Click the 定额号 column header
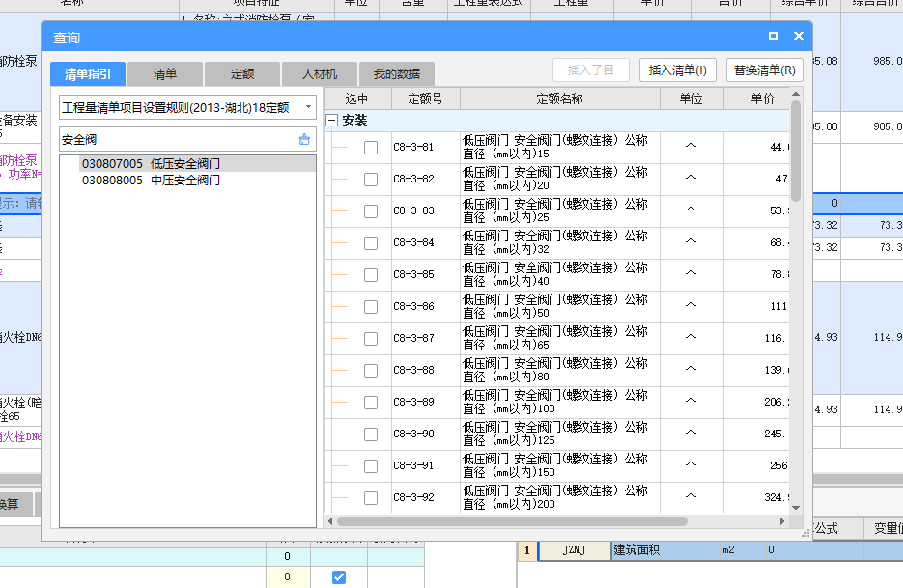 426,99
